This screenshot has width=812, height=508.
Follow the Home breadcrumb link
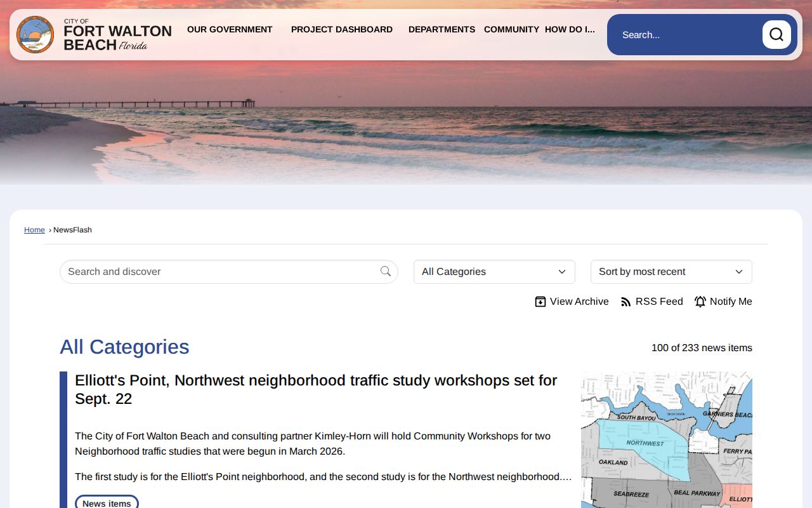pos(34,230)
